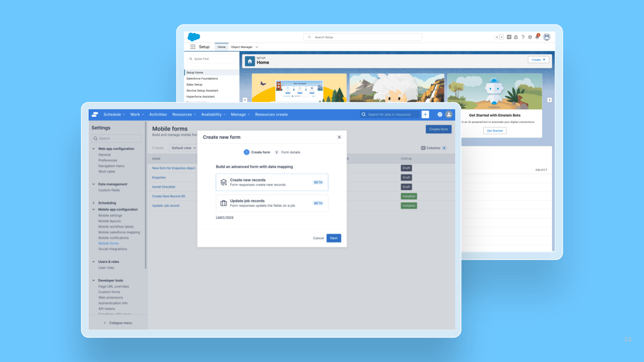Open the Object Manager tab dropdown chevron

[x=257, y=47]
